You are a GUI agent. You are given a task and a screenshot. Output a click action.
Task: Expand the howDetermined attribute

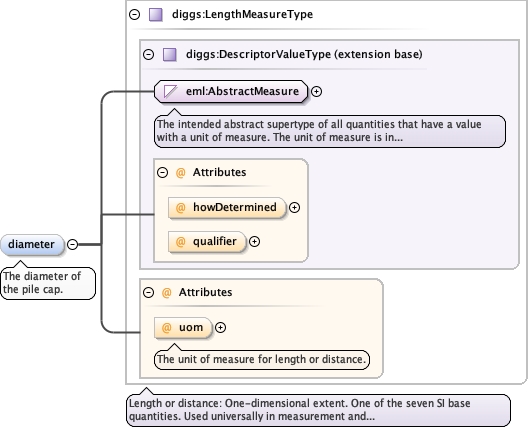click(x=295, y=207)
